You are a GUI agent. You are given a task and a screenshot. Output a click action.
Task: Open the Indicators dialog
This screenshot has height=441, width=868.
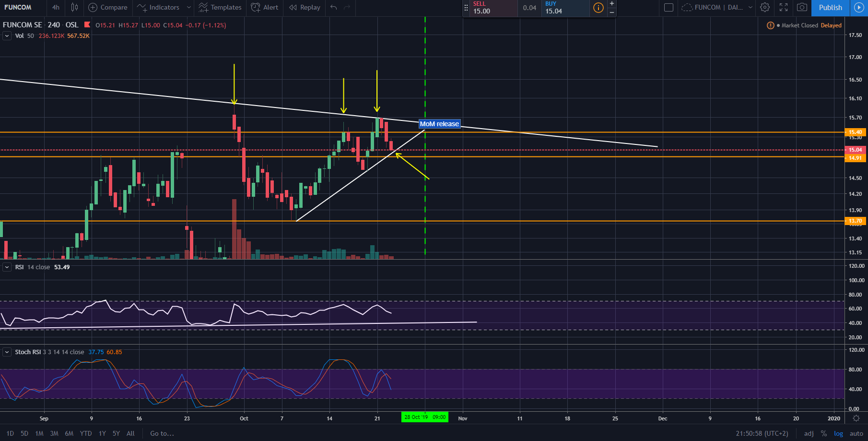pyautogui.click(x=158, y=7)
